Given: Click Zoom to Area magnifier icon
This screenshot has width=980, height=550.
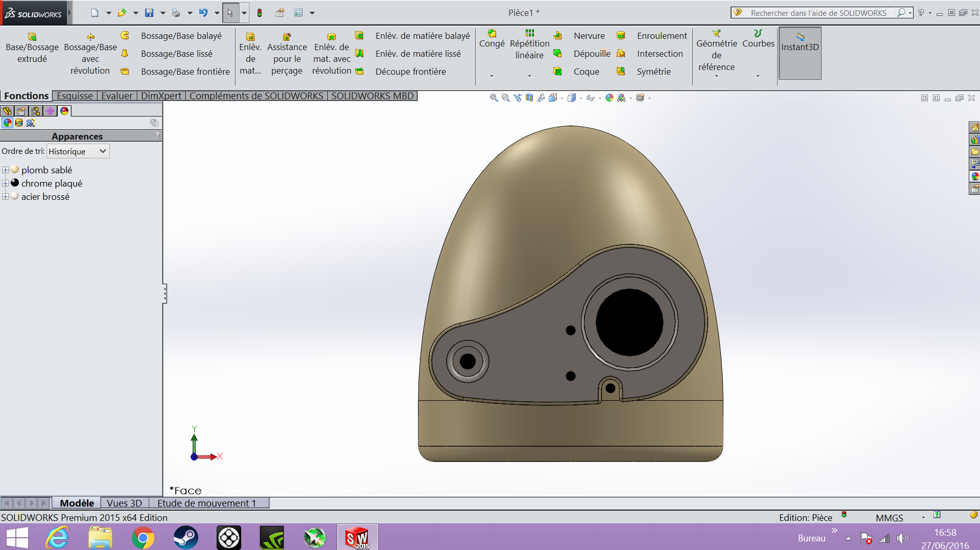Looking at the screenshot, I should tap(505, 98).
